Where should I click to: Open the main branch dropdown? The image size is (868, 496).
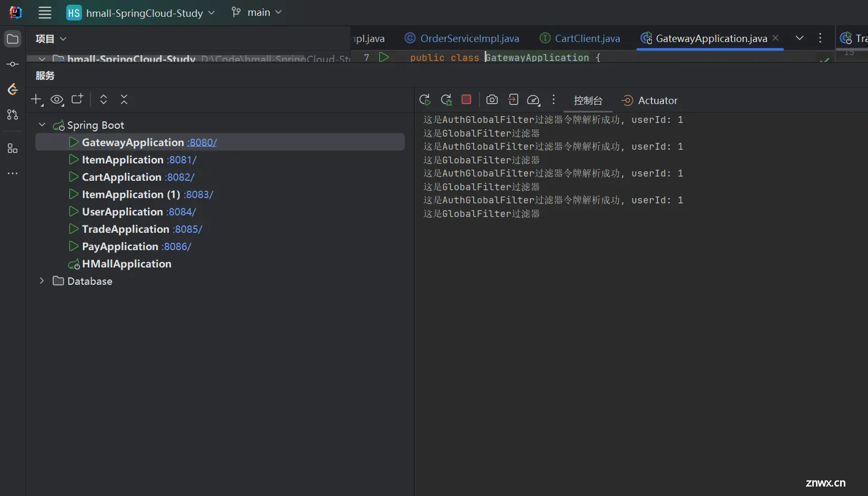pyautogui.click(x=257, y=12)
